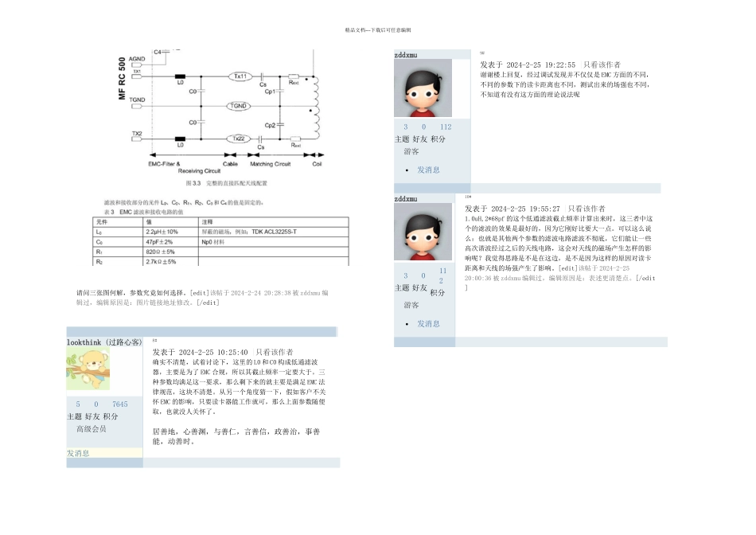Click the 高级会员 member rank label
The height and width of the screenshot is (535, 756).
(92, 429)
